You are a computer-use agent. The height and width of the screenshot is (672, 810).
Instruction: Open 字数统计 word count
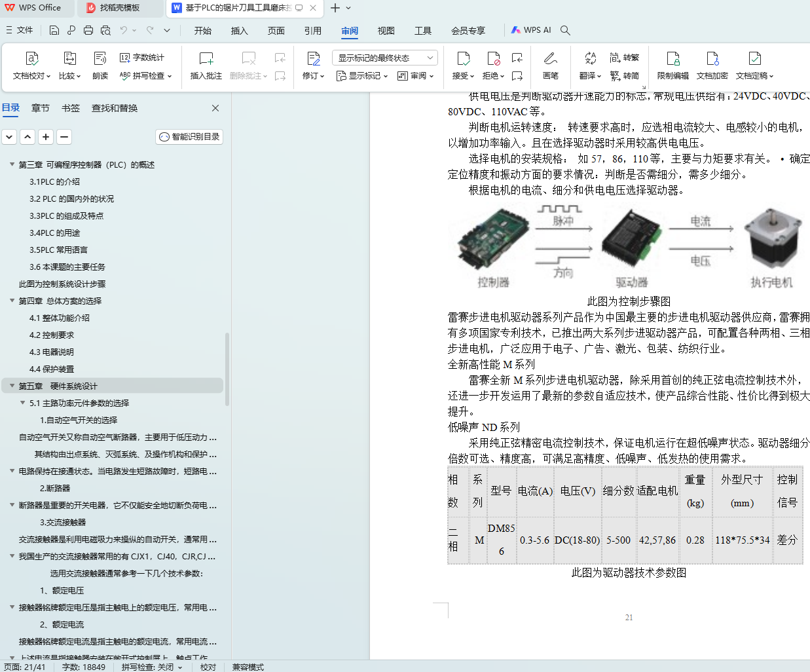(x=142, y=58)
